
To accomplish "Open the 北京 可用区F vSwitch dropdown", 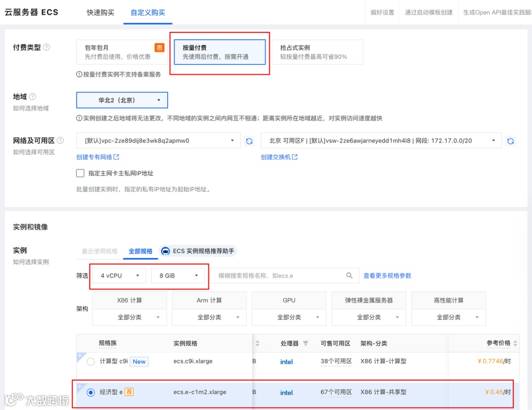I will coord(381,140).
